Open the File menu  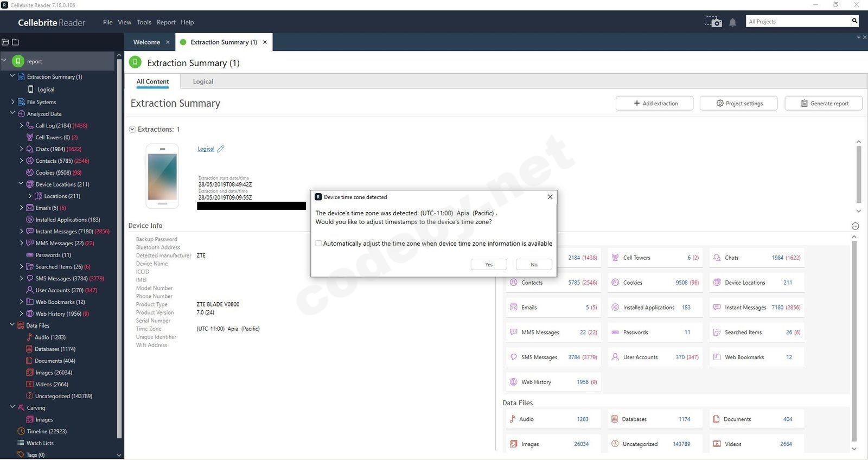click(107, 22)
